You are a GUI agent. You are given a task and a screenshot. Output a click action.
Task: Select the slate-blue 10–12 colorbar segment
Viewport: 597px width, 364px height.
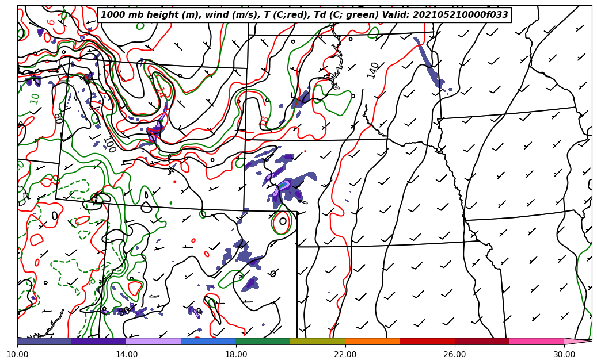pyautogui.click(x=44, y=341)
